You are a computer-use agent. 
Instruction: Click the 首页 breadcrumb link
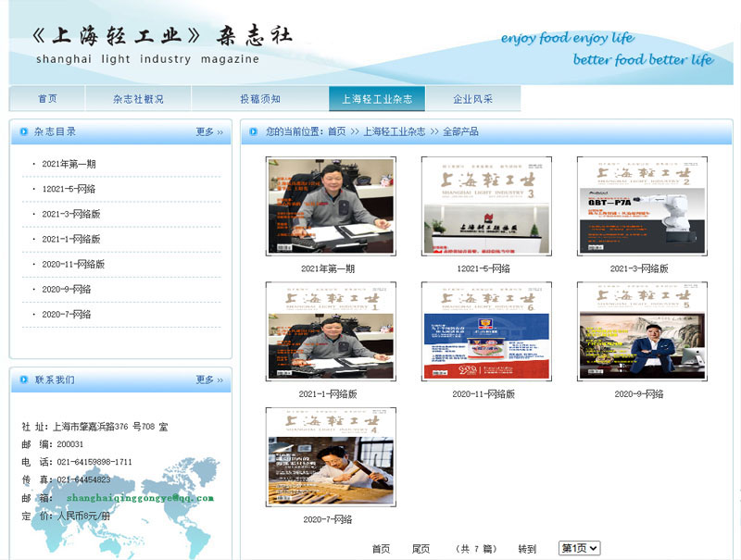click(x=337, y=131)
